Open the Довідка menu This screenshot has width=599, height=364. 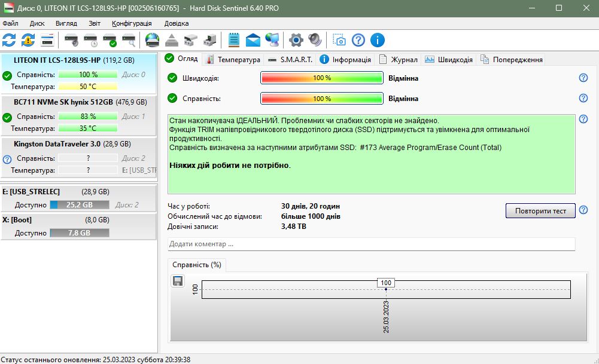tap(177, 23)
